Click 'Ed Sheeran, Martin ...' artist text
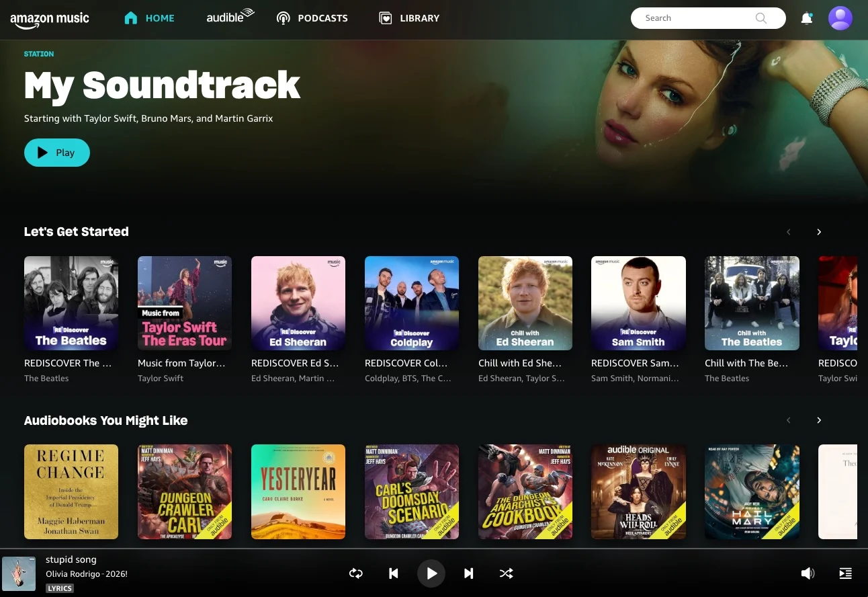The width and height of the screenshot is (868, 597). 293,379
